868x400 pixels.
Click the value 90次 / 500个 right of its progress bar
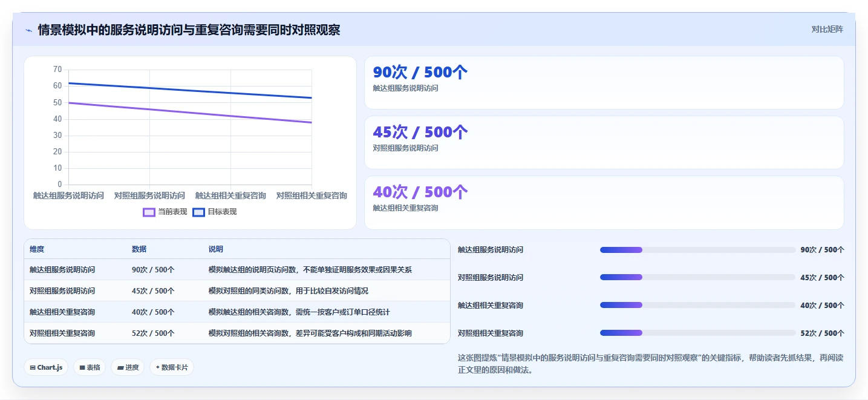point(823,250)
